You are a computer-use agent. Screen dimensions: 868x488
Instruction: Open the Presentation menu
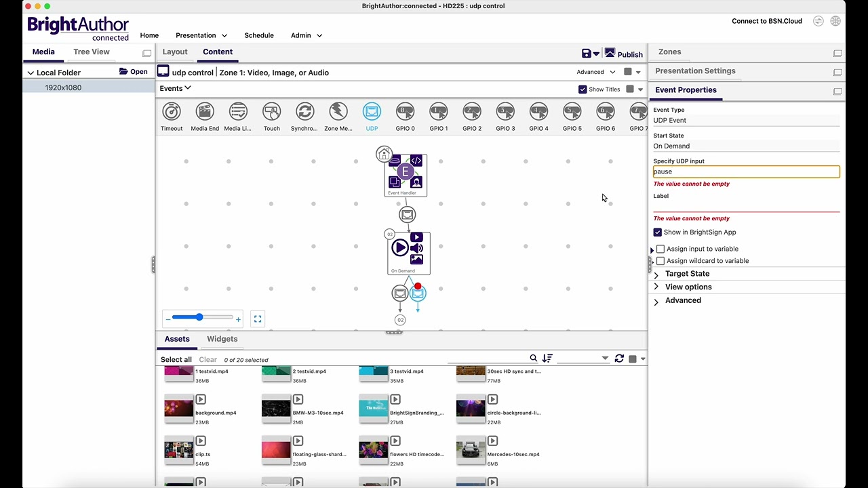pos(201,35)
